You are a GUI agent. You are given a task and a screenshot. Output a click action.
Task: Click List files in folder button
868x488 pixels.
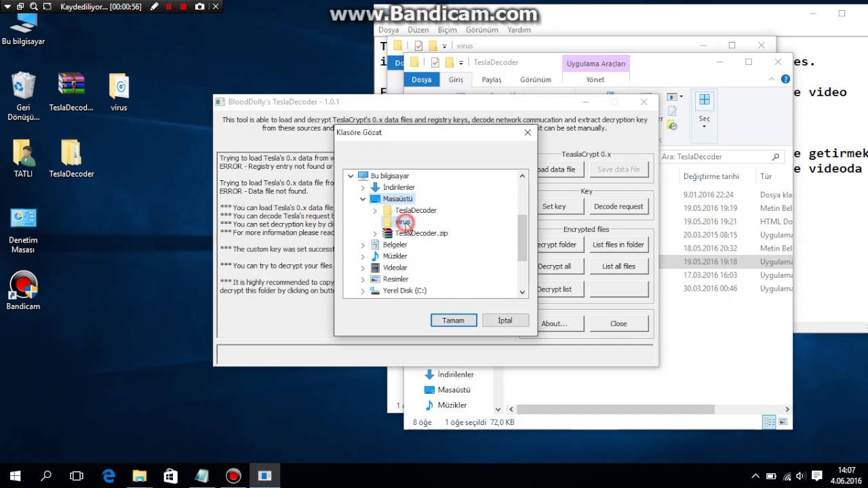(x=618, y=245)
